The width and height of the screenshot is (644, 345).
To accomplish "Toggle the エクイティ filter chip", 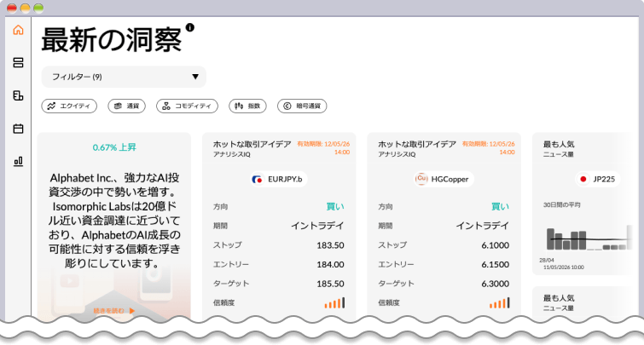I will pos(69,106).
